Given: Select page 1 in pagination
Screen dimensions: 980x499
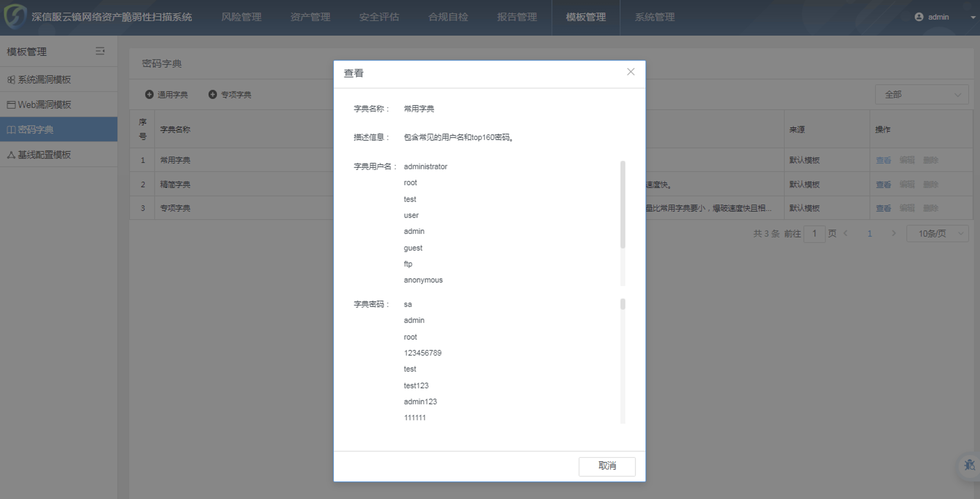Looking at the screenshot, I should click(x=869, y=233).
